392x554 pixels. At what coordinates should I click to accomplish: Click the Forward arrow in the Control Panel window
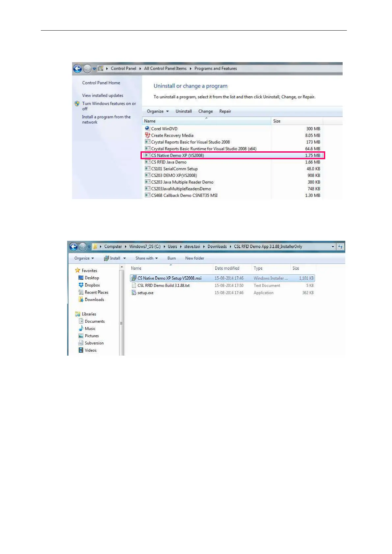point(87,68)
